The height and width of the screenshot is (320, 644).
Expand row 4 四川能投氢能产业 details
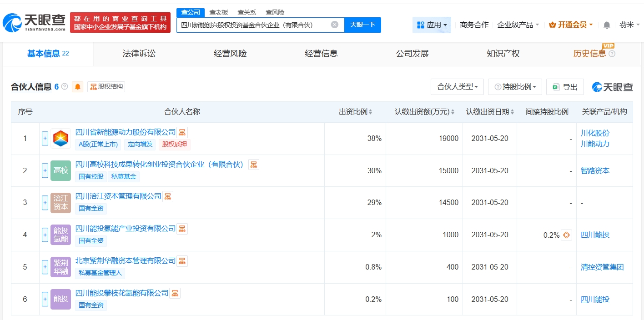tap(45, 235)
